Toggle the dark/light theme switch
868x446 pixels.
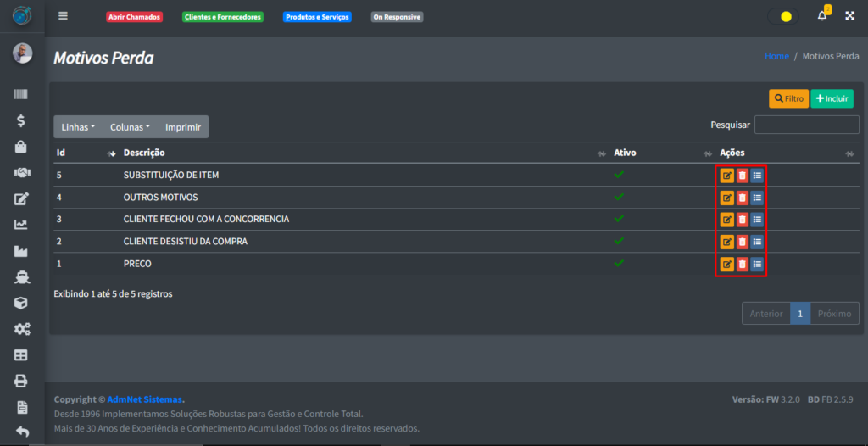783,16
